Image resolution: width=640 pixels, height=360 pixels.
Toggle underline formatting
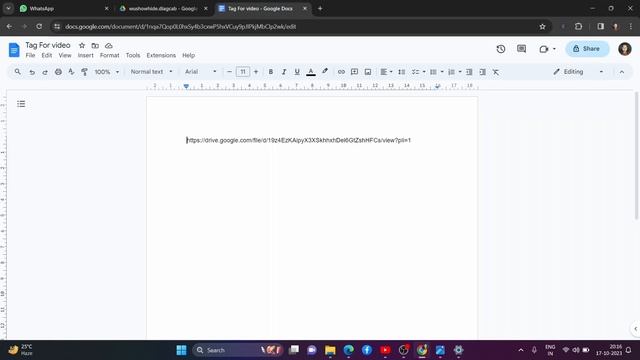tap(297, 72)
